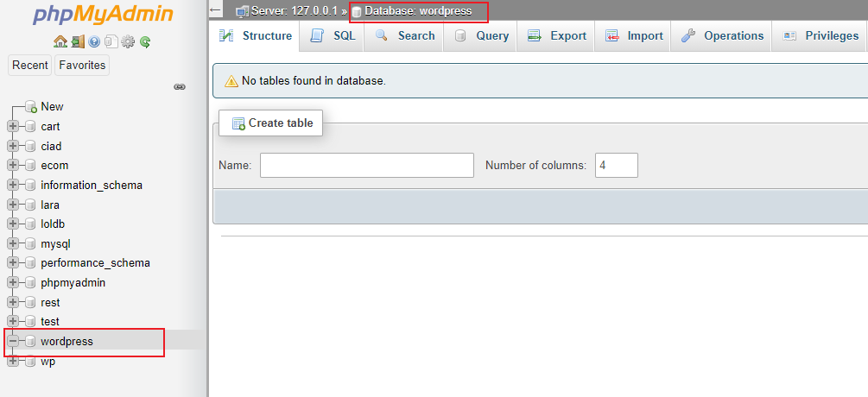This screenshot has width=868, height=397.
Task: Click the ciad database cylinder icon
Action: pos(30,147)
